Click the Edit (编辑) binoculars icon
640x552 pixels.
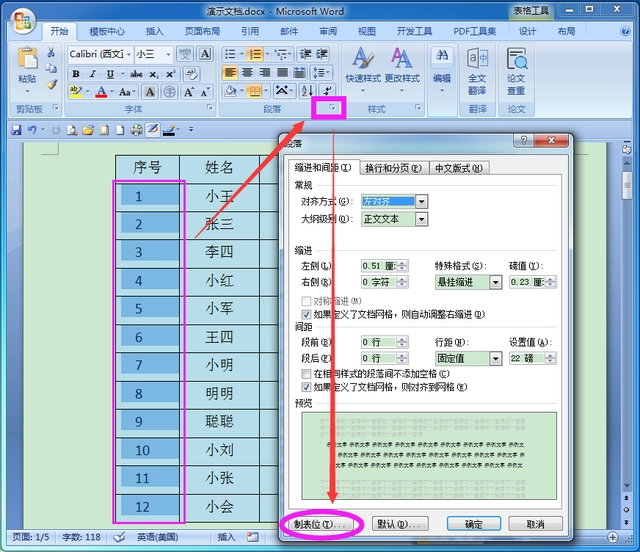click(x=441, y=64)
